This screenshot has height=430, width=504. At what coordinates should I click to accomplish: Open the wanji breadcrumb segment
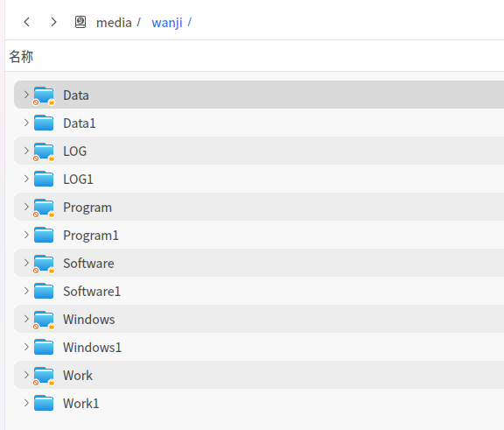167,23
